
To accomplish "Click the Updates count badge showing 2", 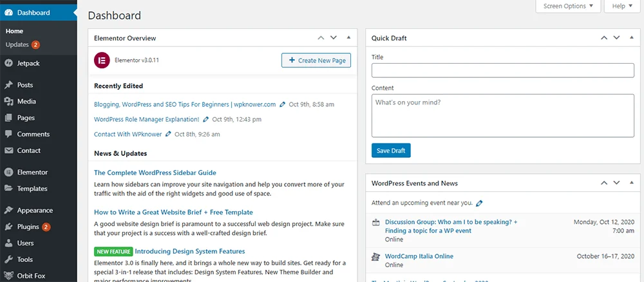I will (35, 44).
